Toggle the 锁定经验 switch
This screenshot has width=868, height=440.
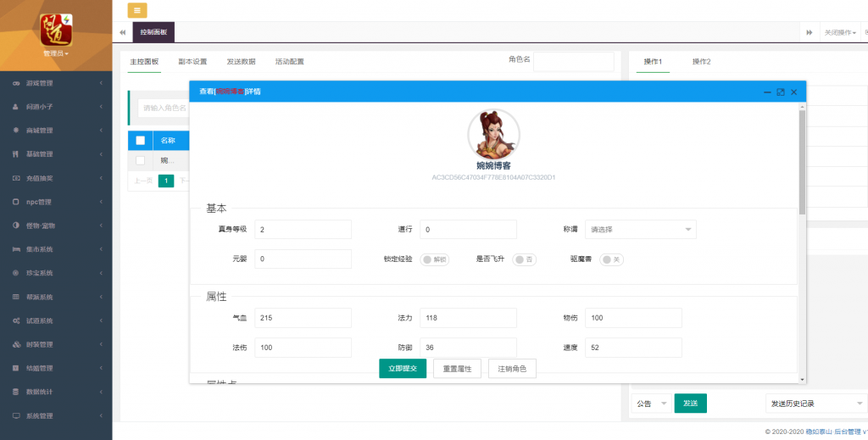[x=435, y=259]
